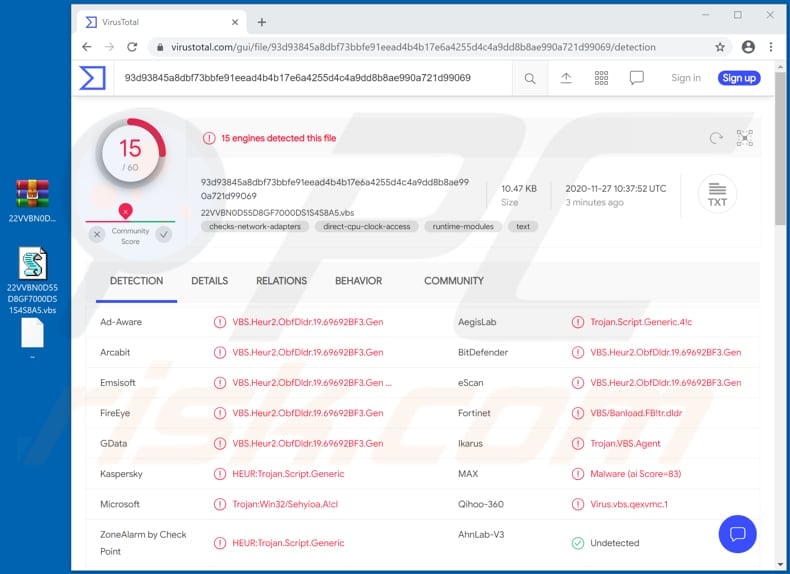
Task: Go forward in browser history
Action: 109,47
